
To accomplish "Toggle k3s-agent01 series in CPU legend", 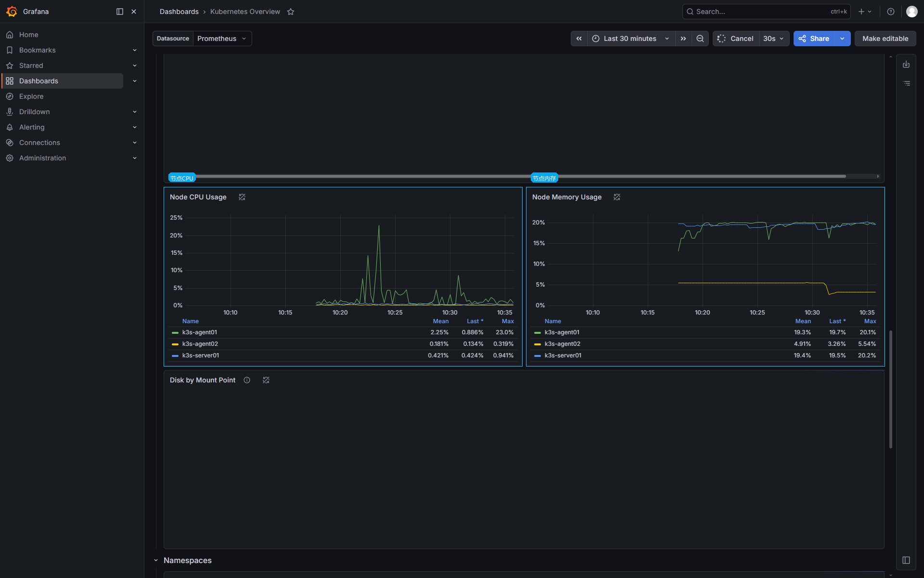I will [200, 332].
